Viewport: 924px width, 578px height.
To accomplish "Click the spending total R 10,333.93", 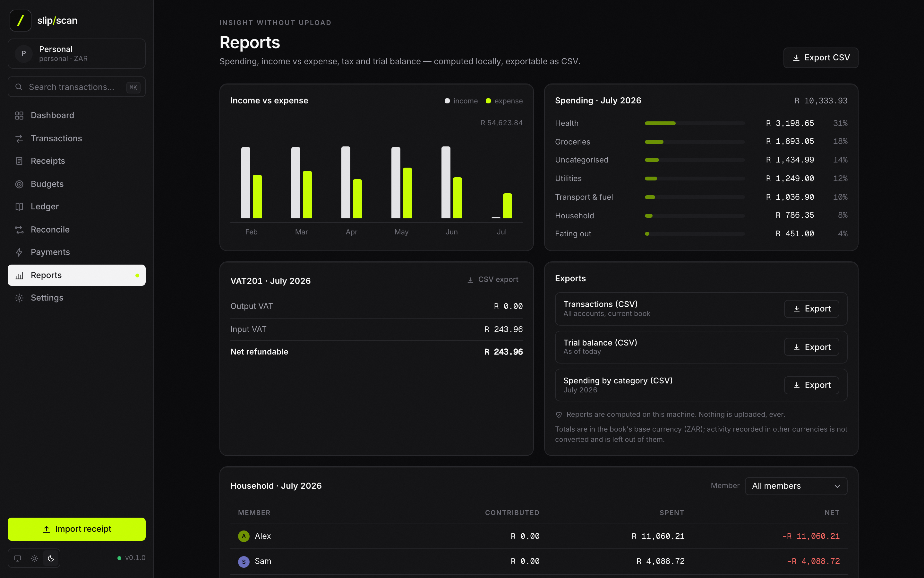I will click(x=821, y=101).
